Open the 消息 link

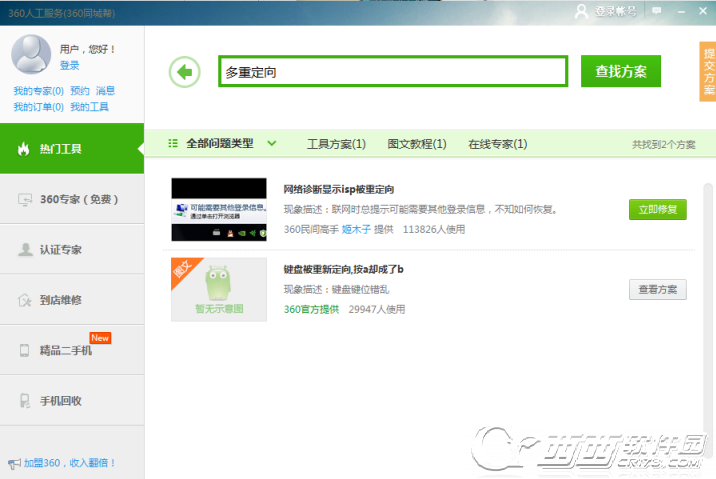[x=105, y=90]
